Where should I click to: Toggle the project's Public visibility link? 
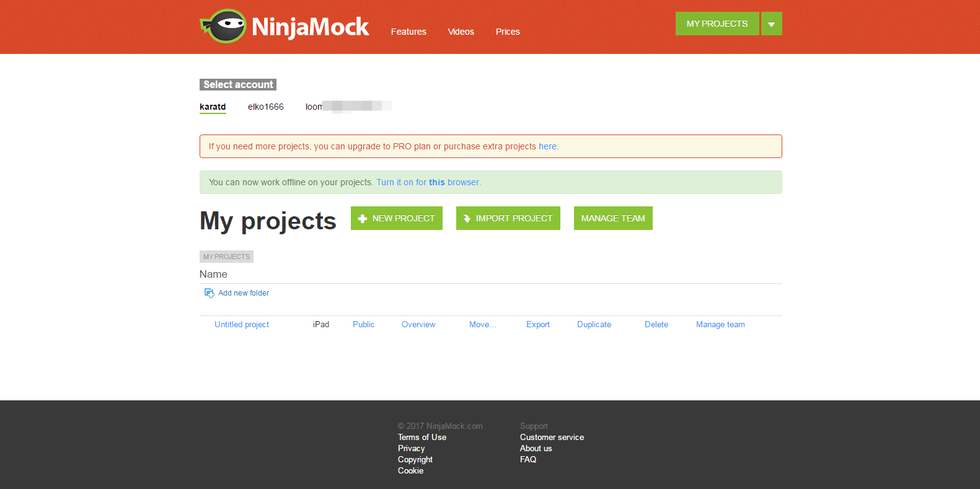(x=363, y=325)
